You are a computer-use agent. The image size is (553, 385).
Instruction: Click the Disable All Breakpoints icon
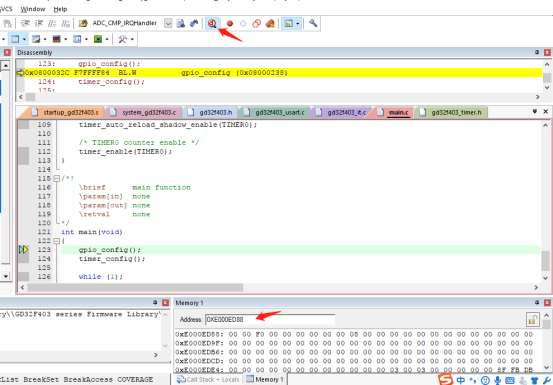(256, 24)
